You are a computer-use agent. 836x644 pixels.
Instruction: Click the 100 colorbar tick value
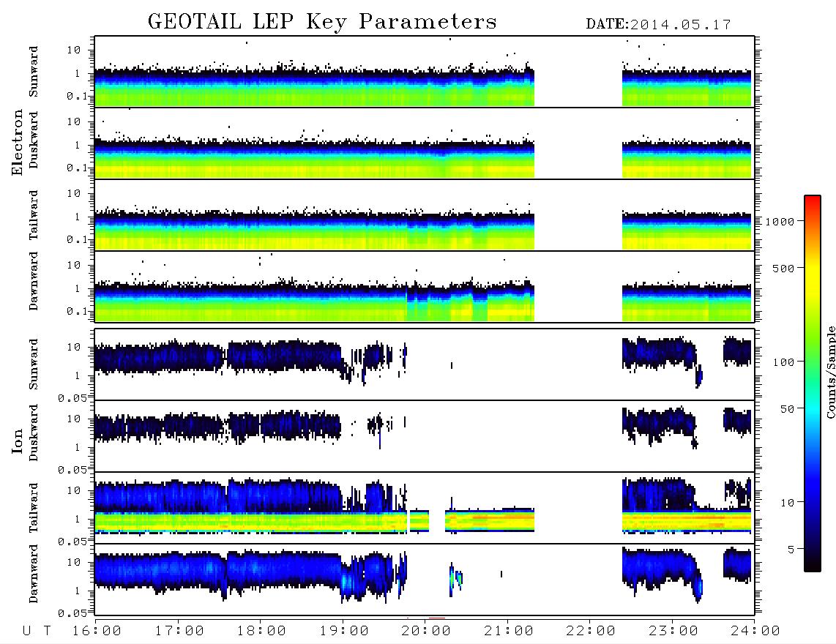[x=784, y=362]
